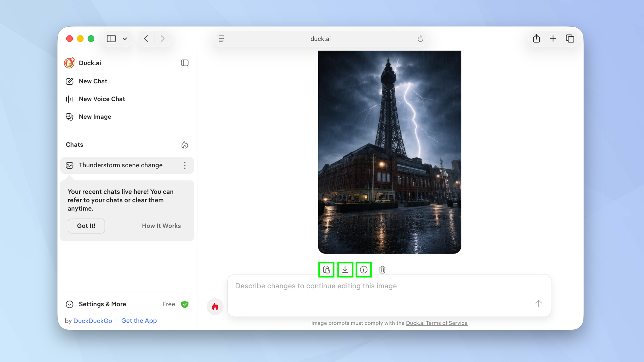The height and width of the screenshot is (362, 644).
Task: Click the flame icon beside the prompt box
Action: point(215,307)
